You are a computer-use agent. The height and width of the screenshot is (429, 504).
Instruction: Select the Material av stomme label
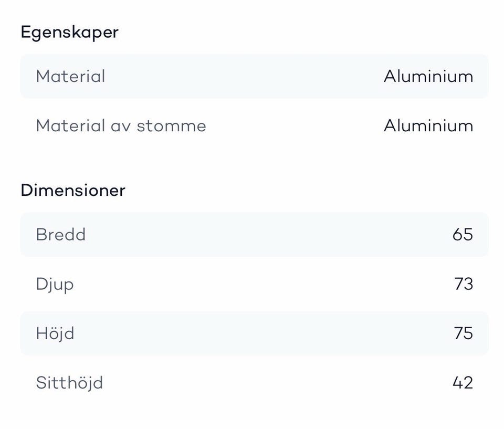(x=121, y=126)
